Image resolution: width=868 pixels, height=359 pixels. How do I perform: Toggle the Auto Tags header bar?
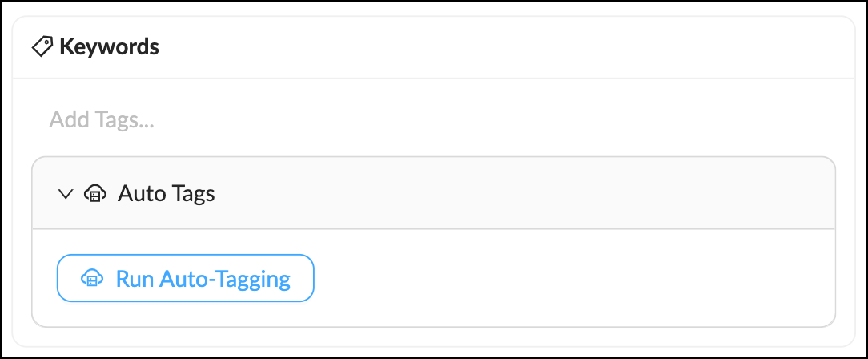point(480,193)
